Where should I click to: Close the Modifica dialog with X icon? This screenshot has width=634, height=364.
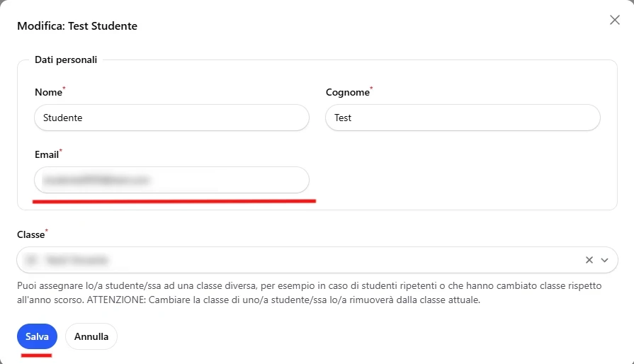[615, 20]
